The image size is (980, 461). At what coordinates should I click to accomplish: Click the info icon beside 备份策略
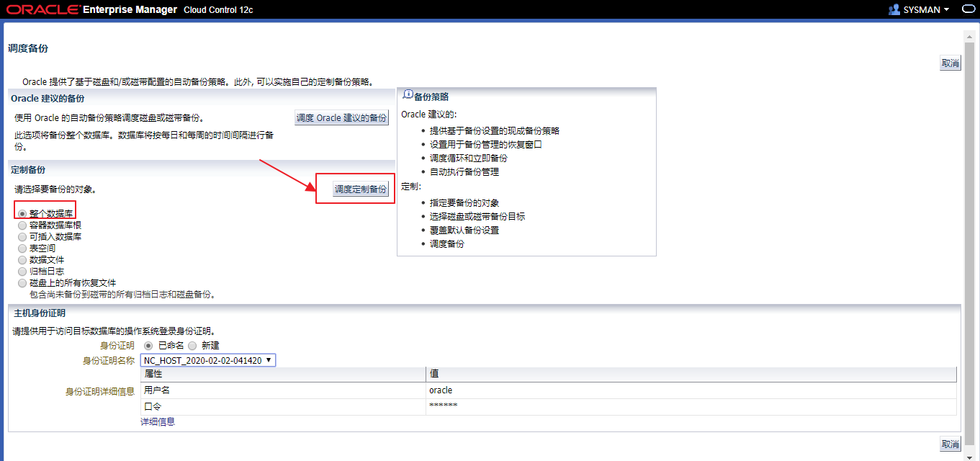[x=408, y=95]
